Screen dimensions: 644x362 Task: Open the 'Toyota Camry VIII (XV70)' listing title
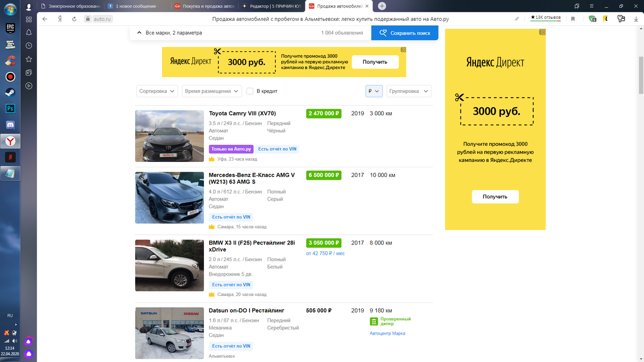pos(243,114)
